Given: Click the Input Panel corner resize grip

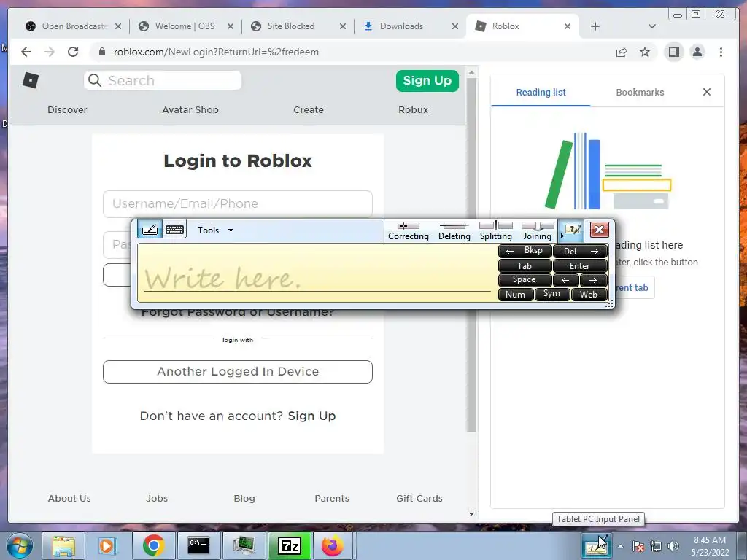Looking at the screenshot, I should pos(609,304).
